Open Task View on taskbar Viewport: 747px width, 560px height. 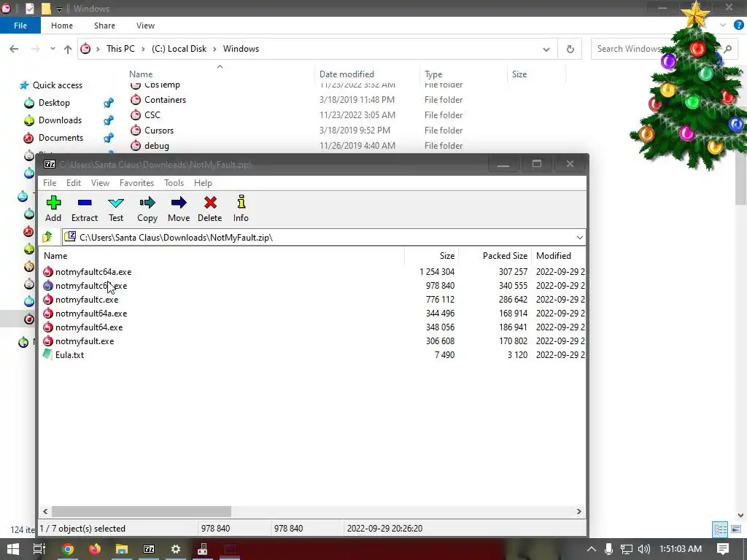pos(39,549)
